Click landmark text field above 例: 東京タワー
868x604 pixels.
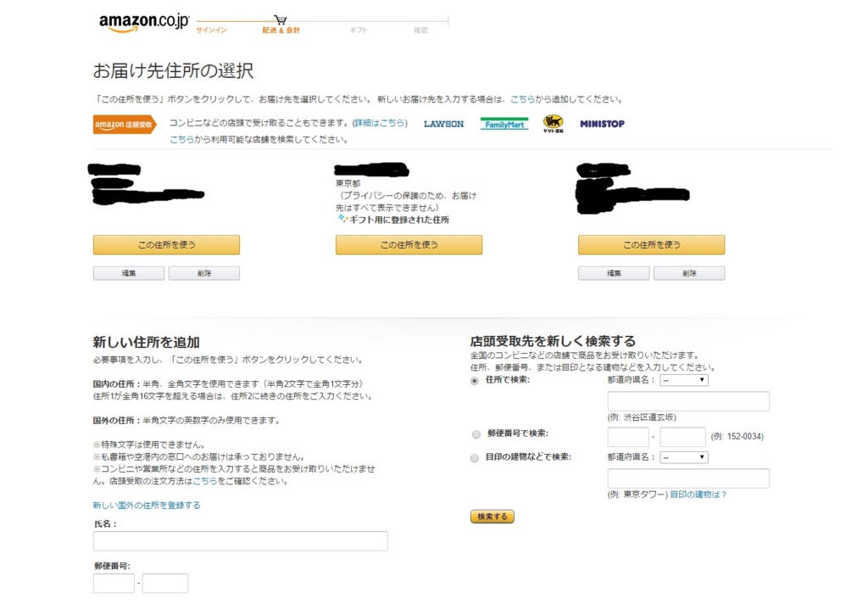coord(688,478)
